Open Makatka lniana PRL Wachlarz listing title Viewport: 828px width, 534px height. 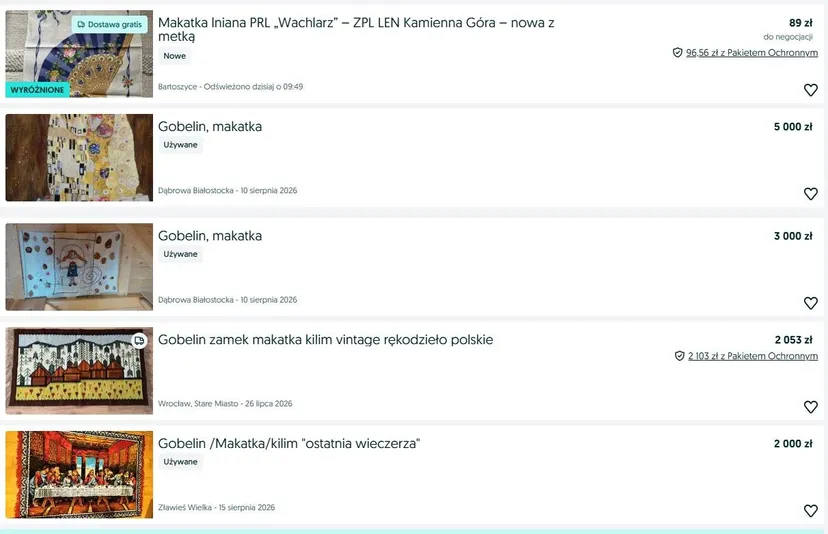356,30
